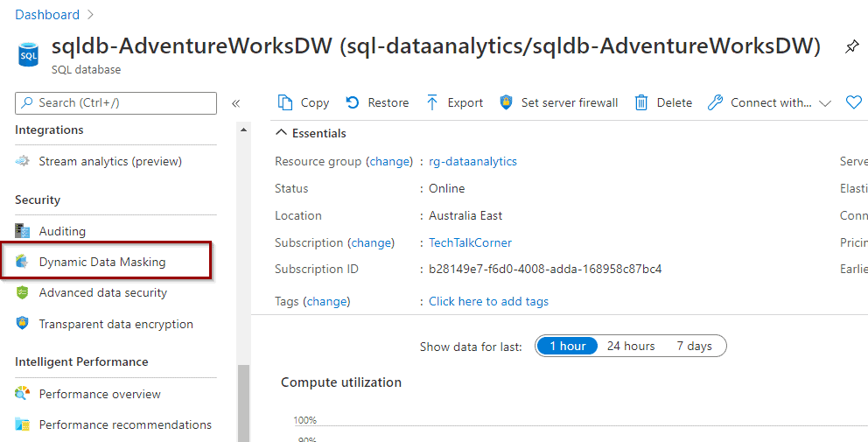This screenshot has width=868, height=442.
Task: Click the Export button label
Action: click(x=465, y=102)
